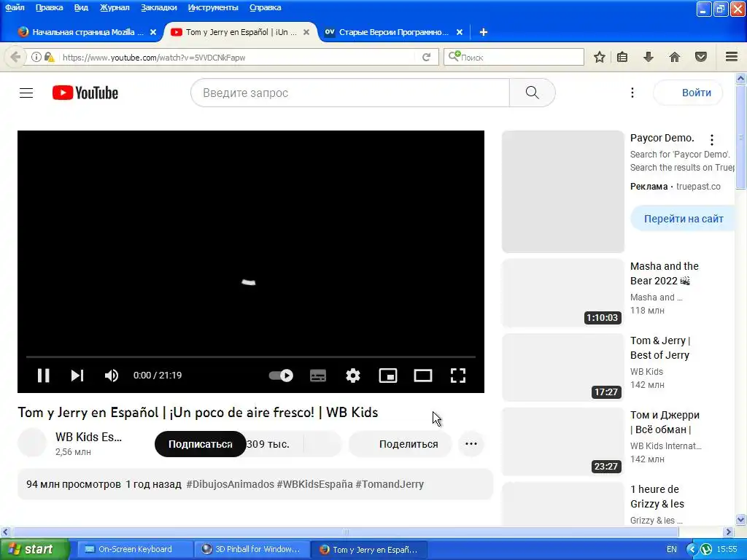Show bookmarks list icon
The height and width of the screenshot is (560, 747).
coord(622,57)
